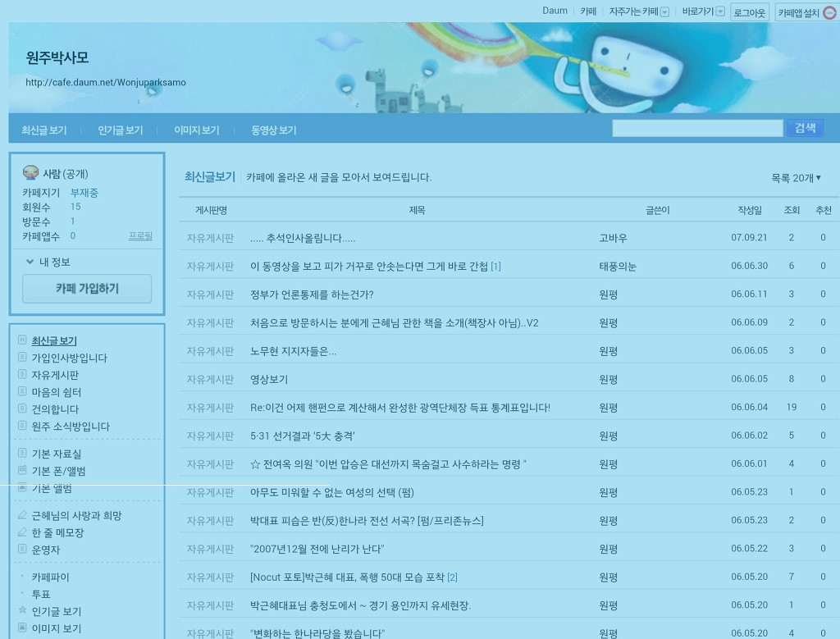840x639 pixels.
Task: Click the 프로필 link
Action: point(140,235)
